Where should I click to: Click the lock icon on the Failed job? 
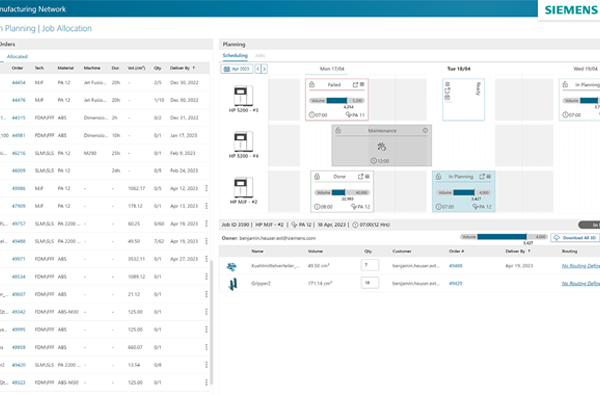click(x=312, y=85)
